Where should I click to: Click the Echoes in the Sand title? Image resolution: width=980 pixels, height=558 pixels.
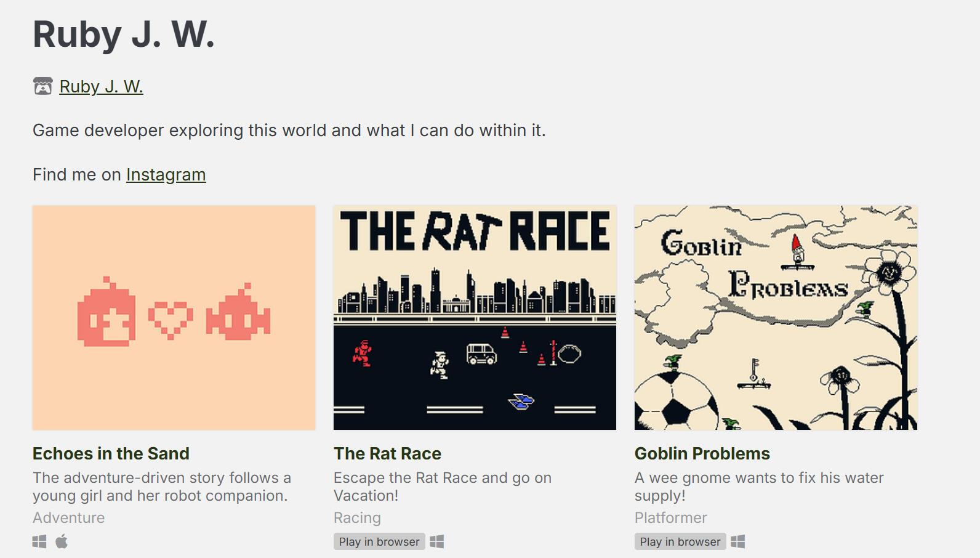111,454
